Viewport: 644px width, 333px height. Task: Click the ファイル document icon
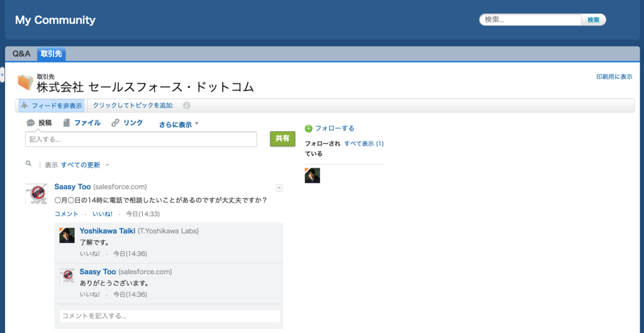(x=67, y=123)
